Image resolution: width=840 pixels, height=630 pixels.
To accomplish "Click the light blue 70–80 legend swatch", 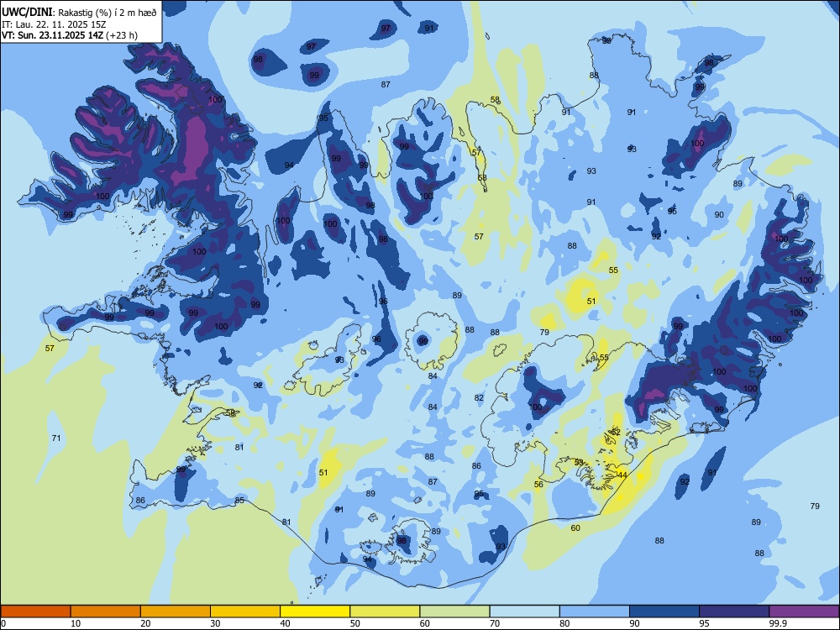I will tap(524, 612).
